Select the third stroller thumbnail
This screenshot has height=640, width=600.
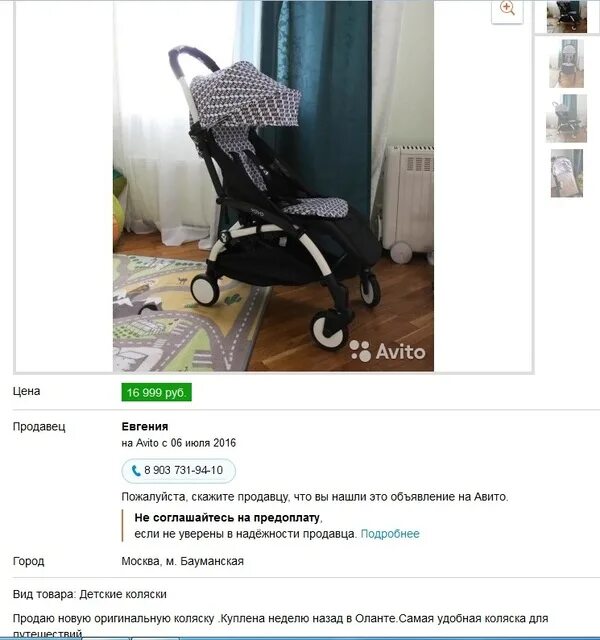click(567, 118)
